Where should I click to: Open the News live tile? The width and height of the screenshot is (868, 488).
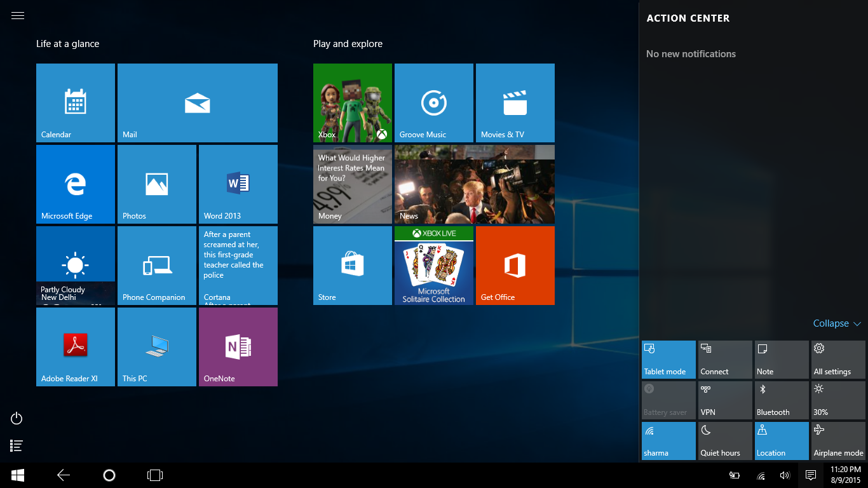(475, 184)
